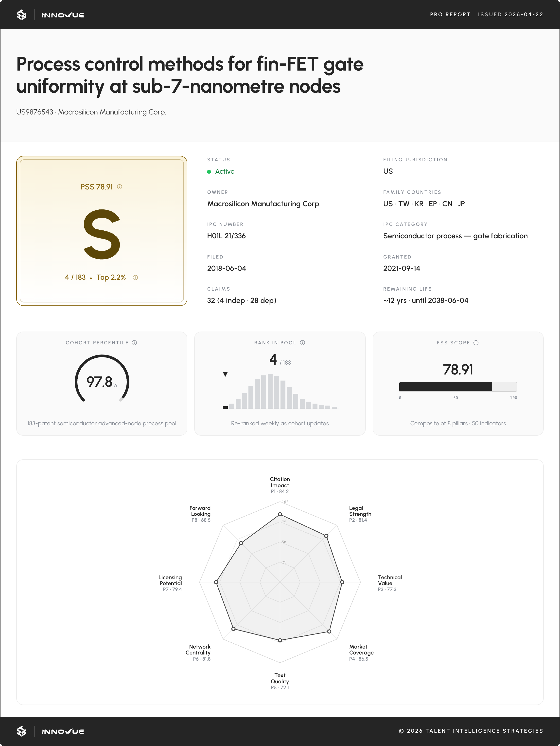Click Text Quality radar data point
This screenshot has height=746, width=560.
(280, 640)
